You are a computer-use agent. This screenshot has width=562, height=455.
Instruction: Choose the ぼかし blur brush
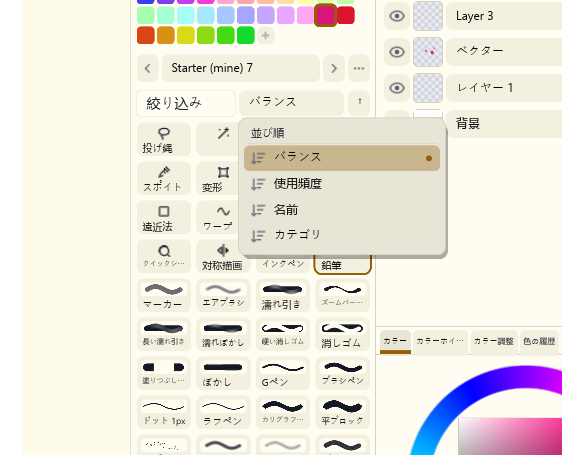coord(223,374)
